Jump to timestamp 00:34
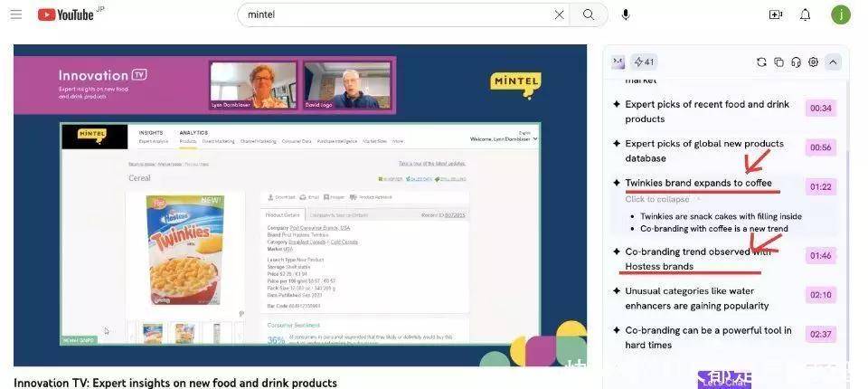 tap(820, 108)
